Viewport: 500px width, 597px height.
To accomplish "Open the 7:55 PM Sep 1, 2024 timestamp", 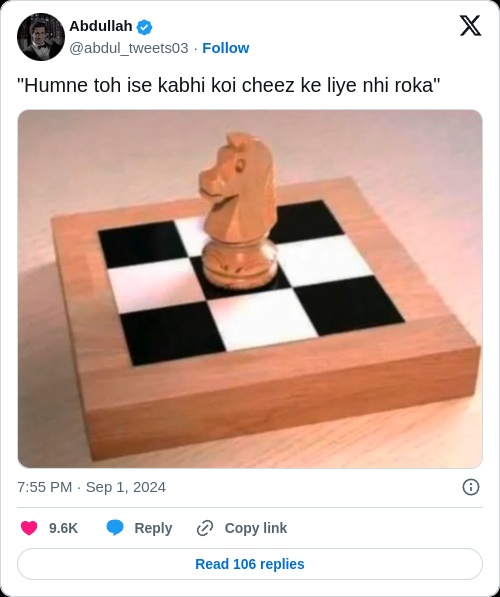I will [x=91, y=487].
